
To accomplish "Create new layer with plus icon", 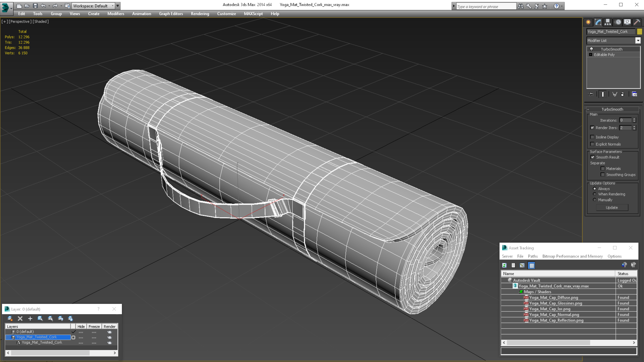I will tap(30, 318).
